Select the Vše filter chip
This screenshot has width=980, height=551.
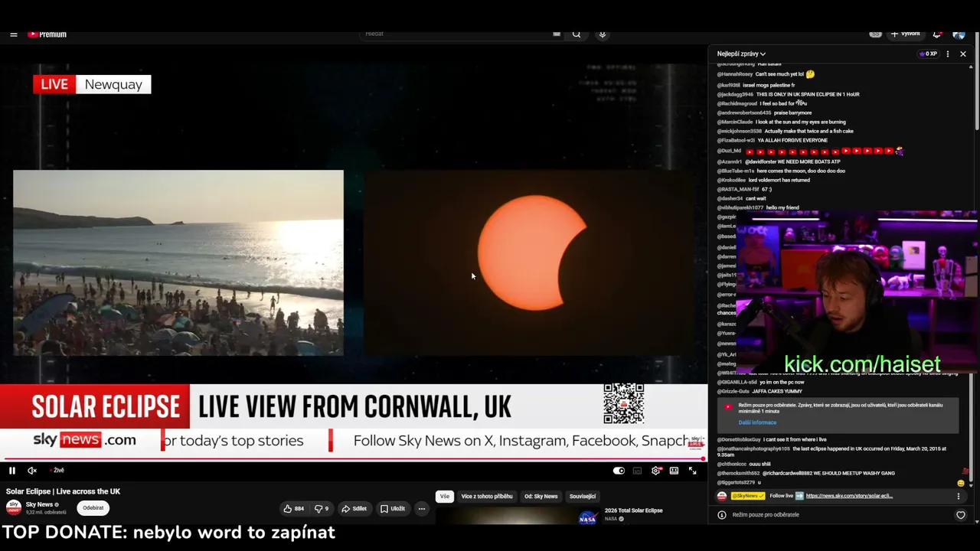coord(445,497)
